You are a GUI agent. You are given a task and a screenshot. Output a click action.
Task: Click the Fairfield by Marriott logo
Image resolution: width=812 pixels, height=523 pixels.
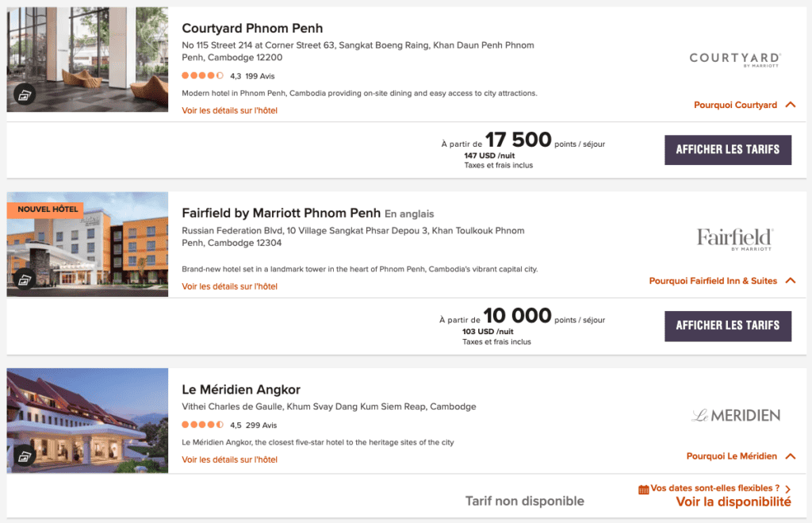pyautogui.click(x=734, y=238)
